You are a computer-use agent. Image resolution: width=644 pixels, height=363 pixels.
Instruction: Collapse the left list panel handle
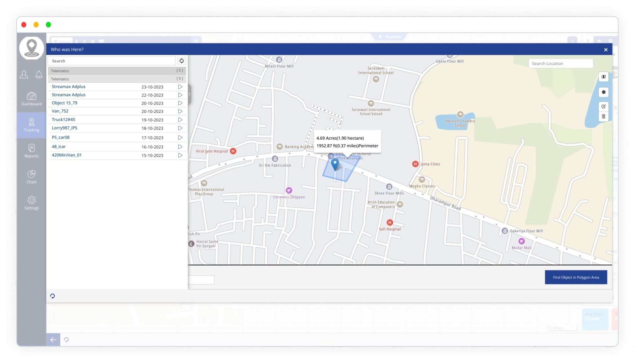189,94
